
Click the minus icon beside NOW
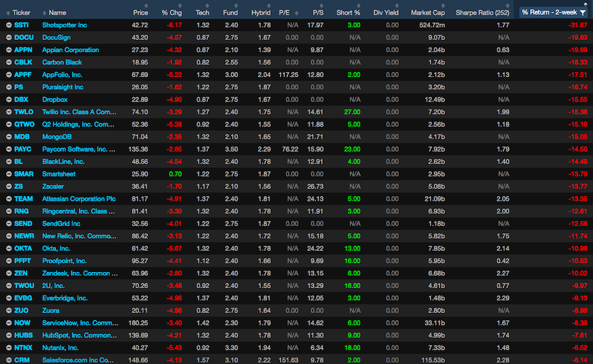tap(9, 323)
